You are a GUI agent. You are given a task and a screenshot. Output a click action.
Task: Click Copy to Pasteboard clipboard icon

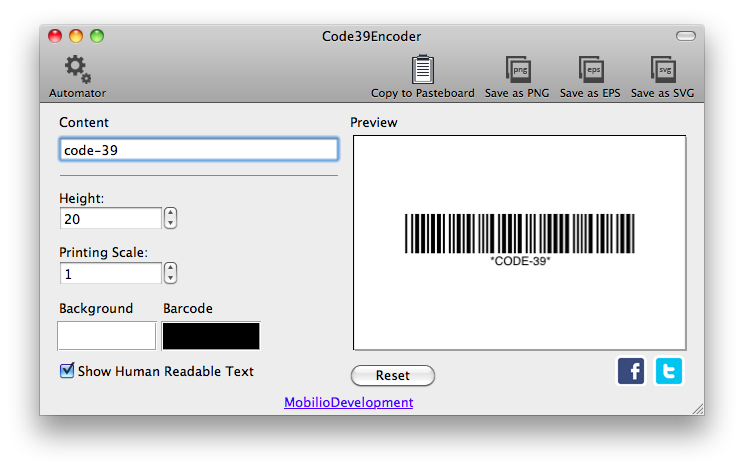[422, 70]
